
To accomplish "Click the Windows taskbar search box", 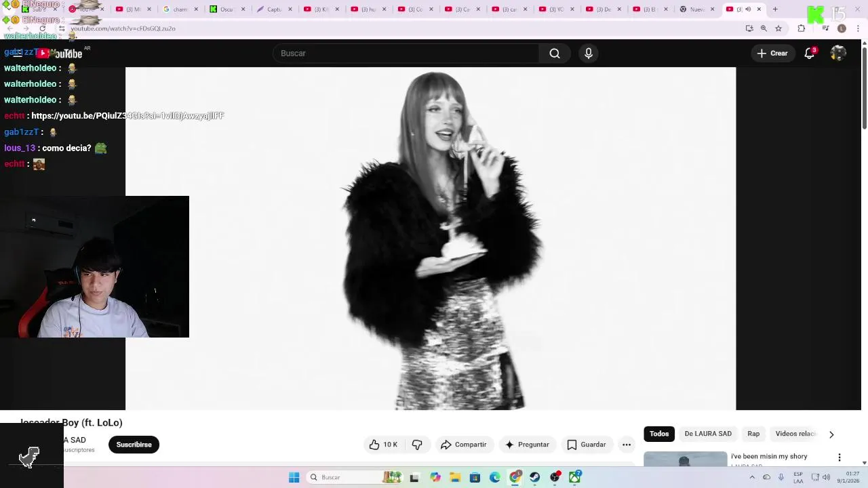I will (x=354, y=477).
